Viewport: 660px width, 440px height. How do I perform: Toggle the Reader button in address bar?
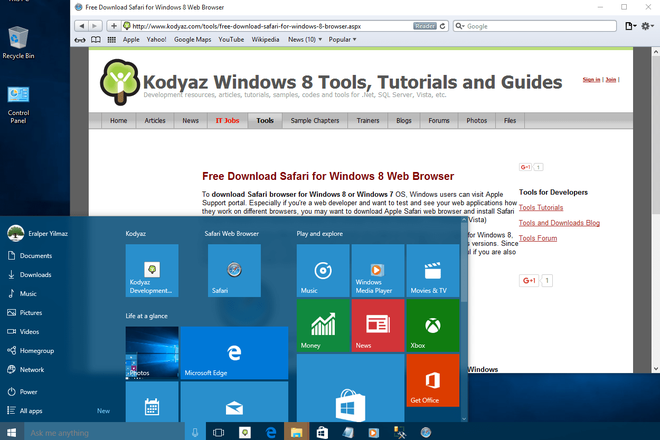[x=425, y=26]
